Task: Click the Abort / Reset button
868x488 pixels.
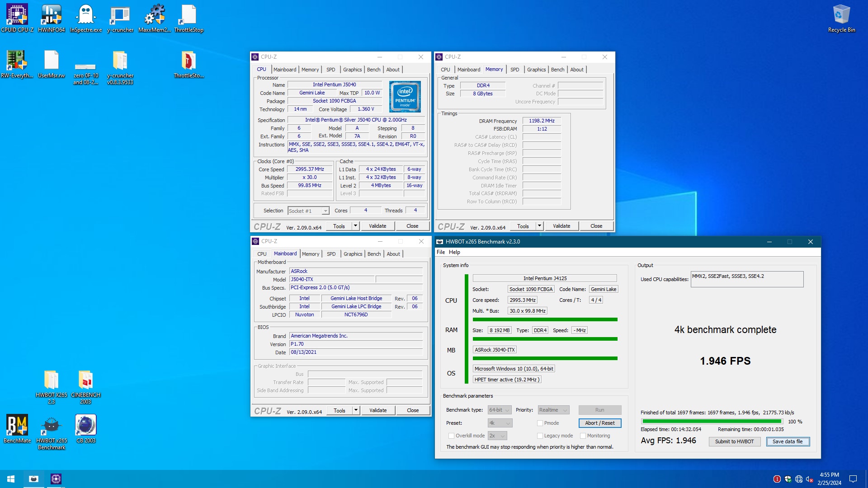Action: click(x=600, y=423)
